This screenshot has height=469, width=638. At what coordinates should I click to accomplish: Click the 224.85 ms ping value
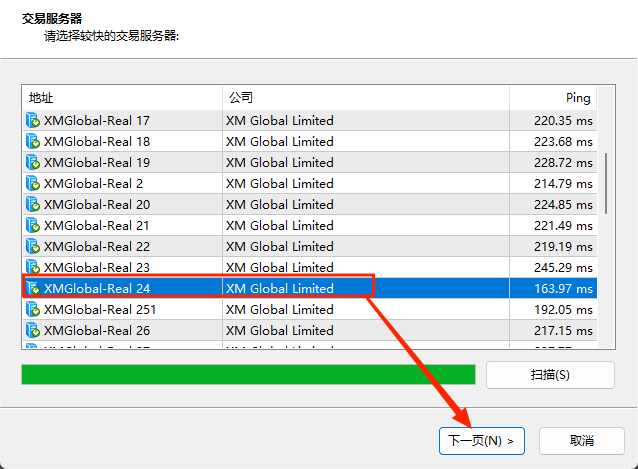(564, 204)
